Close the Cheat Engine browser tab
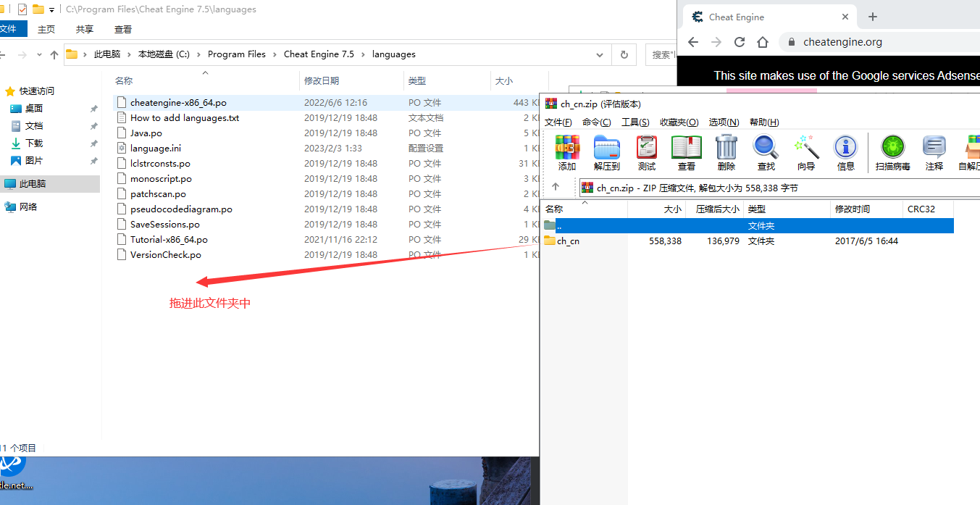 (x=845, y=17)
